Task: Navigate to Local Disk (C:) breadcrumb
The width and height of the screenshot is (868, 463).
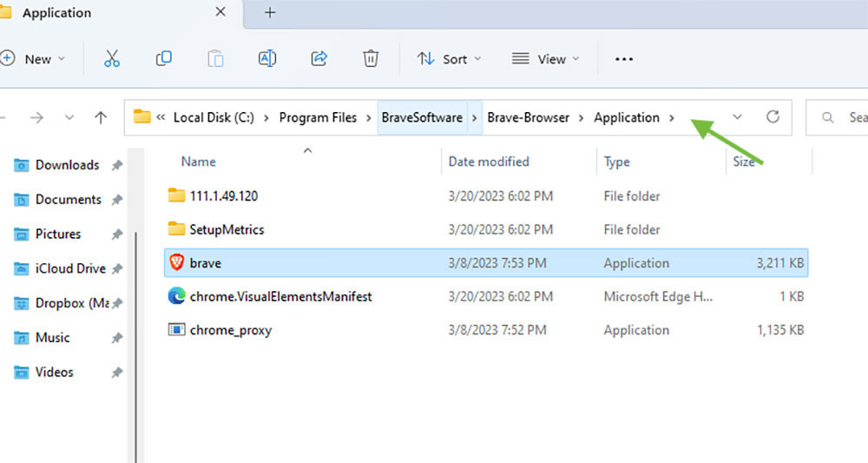Action: (x=214, y=117)
